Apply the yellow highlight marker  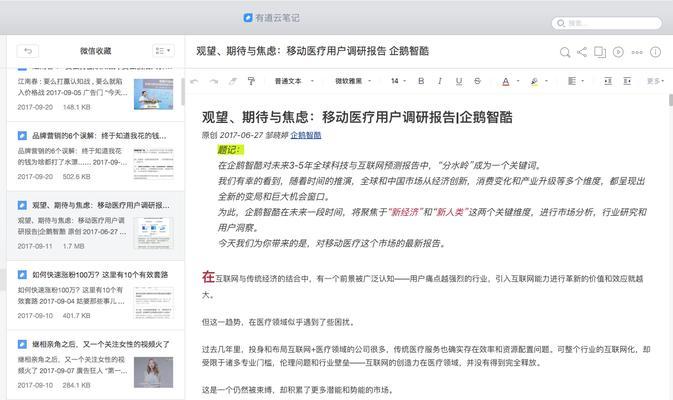[534, 81]
